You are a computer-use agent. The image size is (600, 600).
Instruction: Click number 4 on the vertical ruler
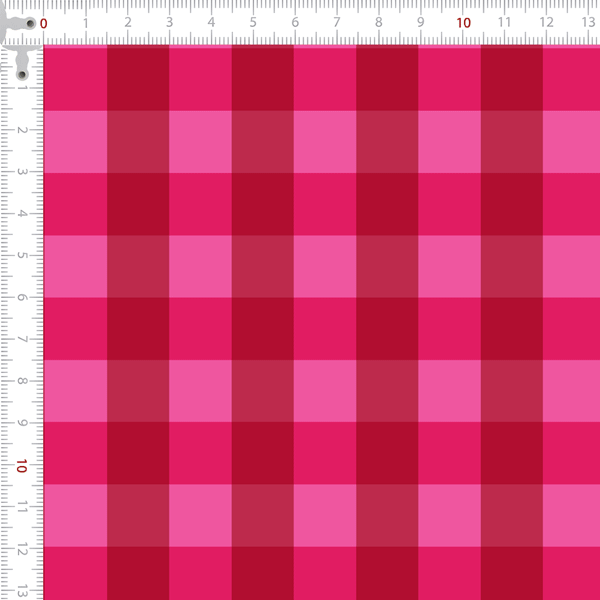22,213
